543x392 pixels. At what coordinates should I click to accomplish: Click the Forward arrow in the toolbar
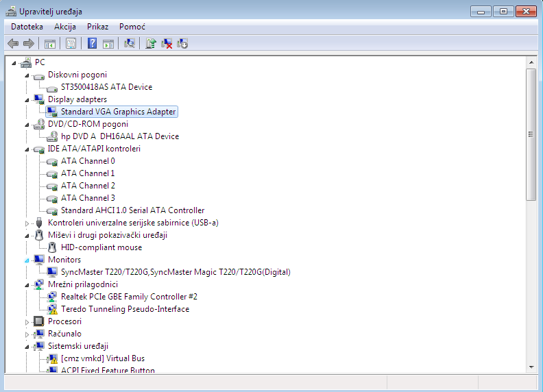click(x=29, y=43)
